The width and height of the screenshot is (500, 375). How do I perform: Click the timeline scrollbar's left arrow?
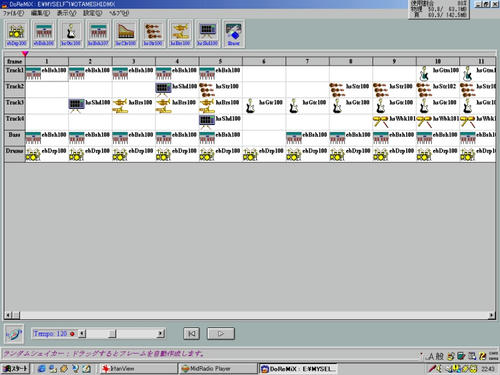click(8, 315)
